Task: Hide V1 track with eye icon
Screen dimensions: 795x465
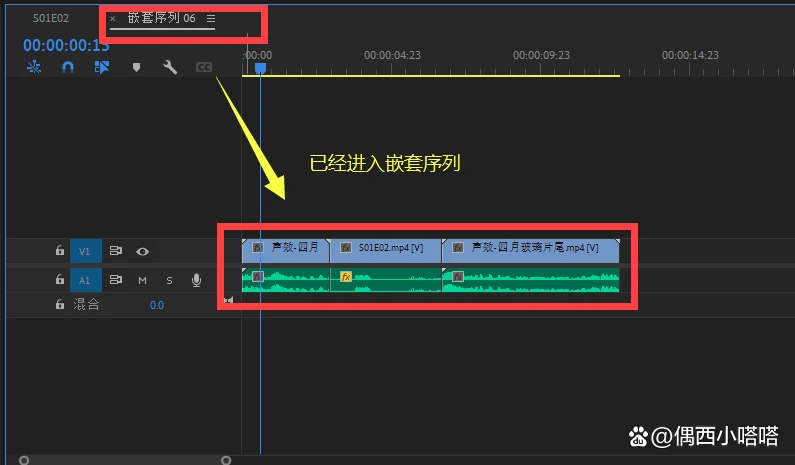Action: pos(142,251)
